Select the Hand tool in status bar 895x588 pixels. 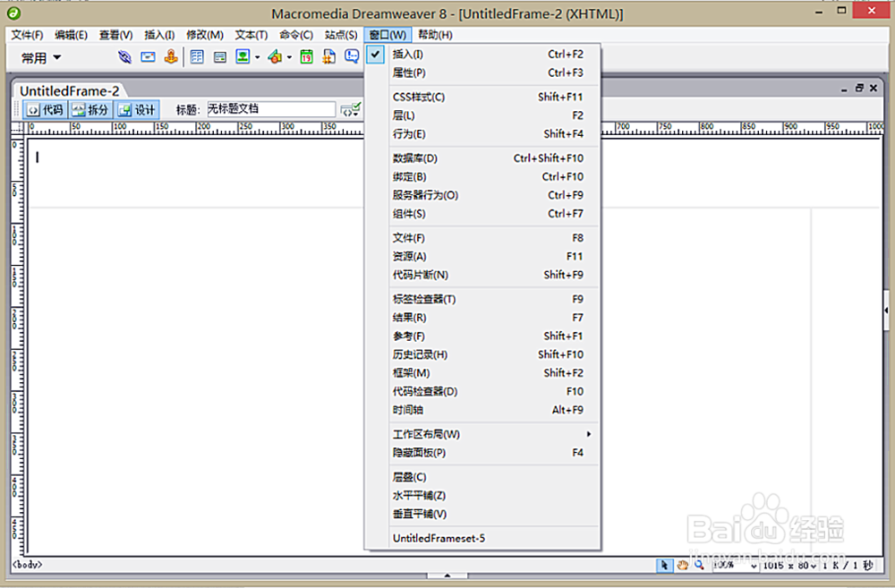point(682,565)
